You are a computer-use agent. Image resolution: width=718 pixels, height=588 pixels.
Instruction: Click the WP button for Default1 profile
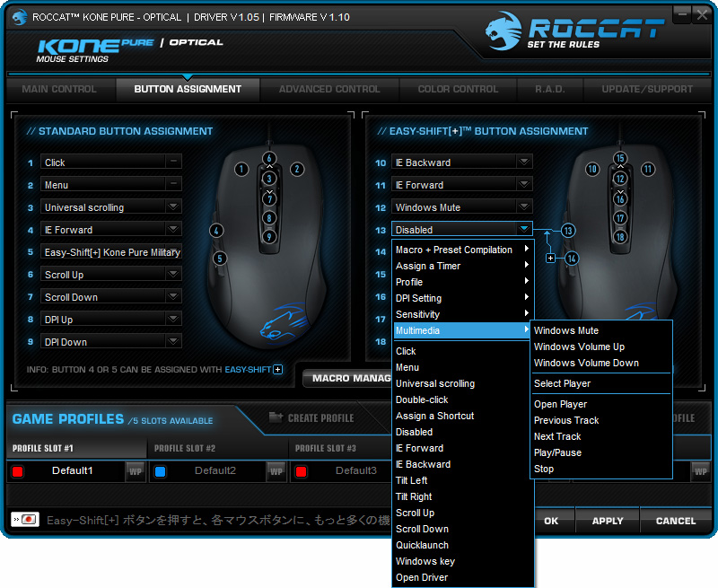click(x=136, y=471)
